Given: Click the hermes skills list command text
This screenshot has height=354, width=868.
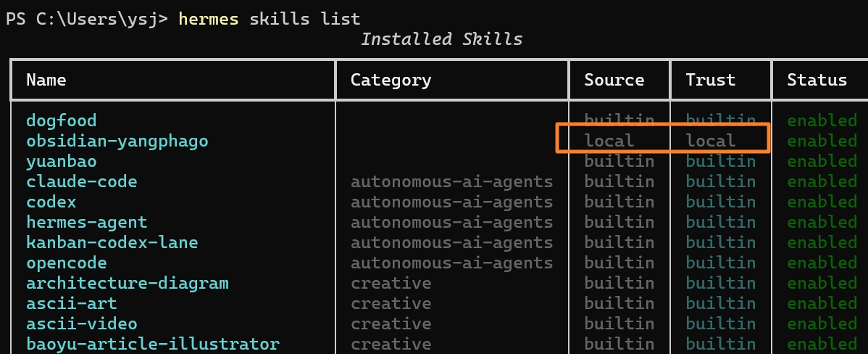Looking at the screenshot, I should coord(269,19).
